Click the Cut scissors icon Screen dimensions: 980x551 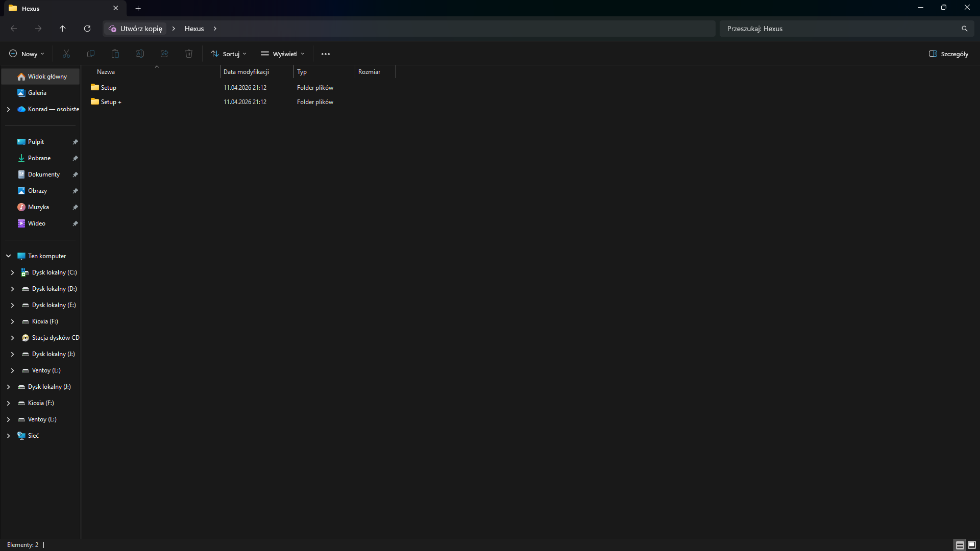point(66,54)
